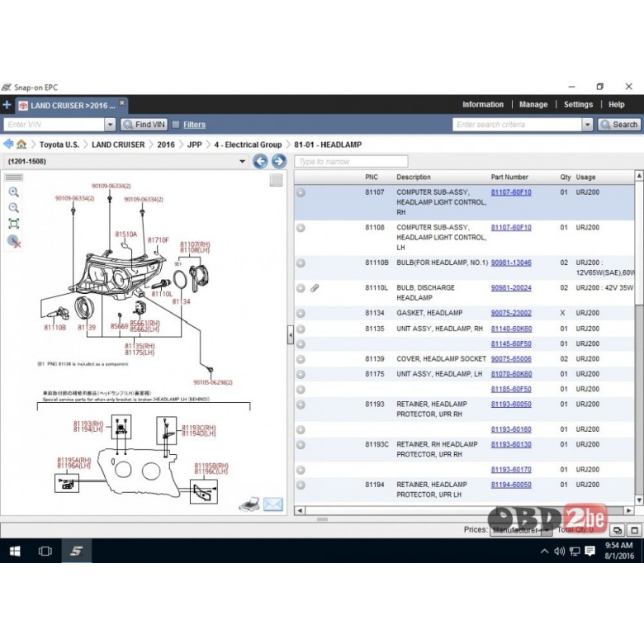This screenshot has height=644, width=644.
Task: Open the Settings menu
Action: pos(578,104)
